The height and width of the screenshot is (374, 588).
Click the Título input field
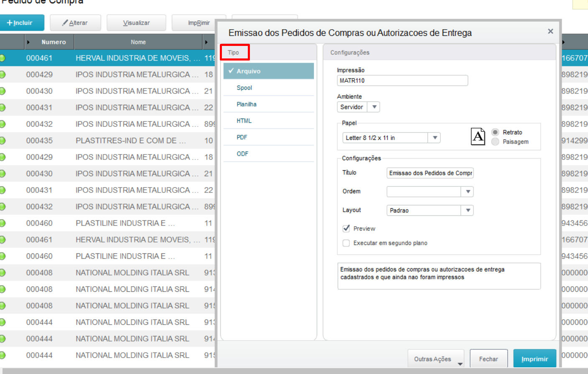pos(430,173)
